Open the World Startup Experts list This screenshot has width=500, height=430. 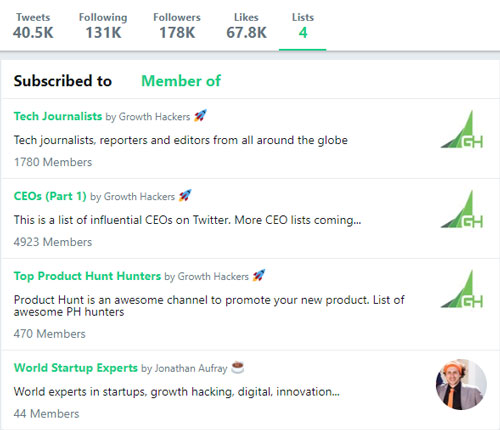(x=76, y=368)
